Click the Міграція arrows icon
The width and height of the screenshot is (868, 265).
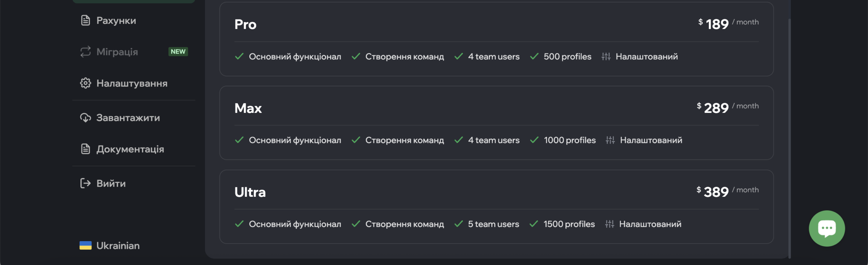click(x=85, y=52)
